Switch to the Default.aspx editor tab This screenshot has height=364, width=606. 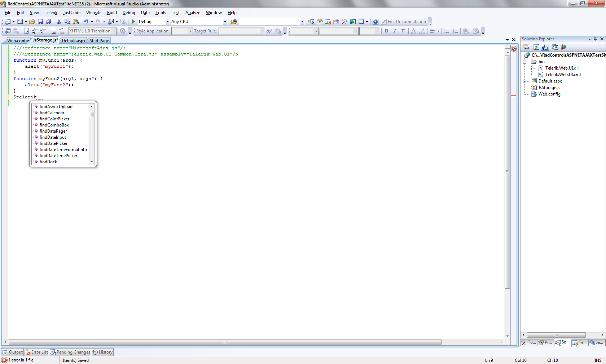(74, 41)
